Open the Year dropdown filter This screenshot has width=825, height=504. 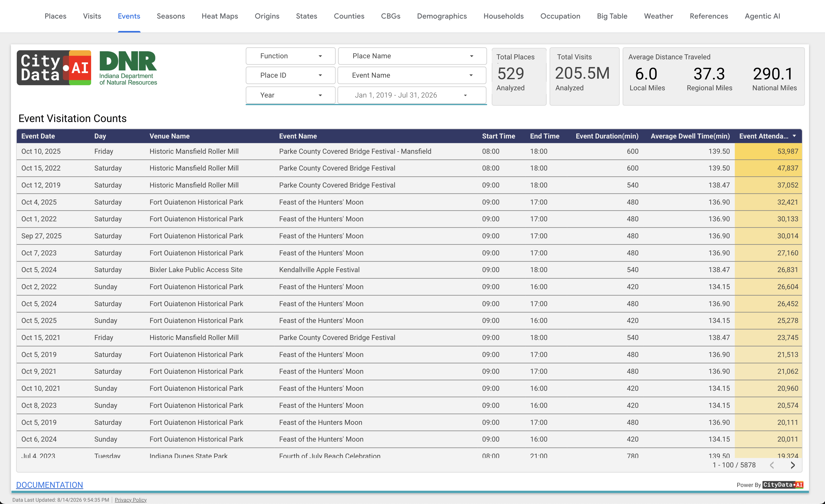coord(290,95)
